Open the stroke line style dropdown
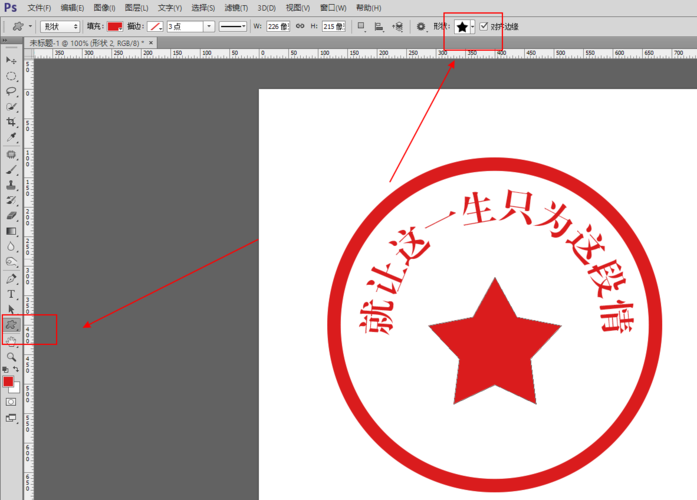This screenshot has width=697, height=500. coord(233,27)
